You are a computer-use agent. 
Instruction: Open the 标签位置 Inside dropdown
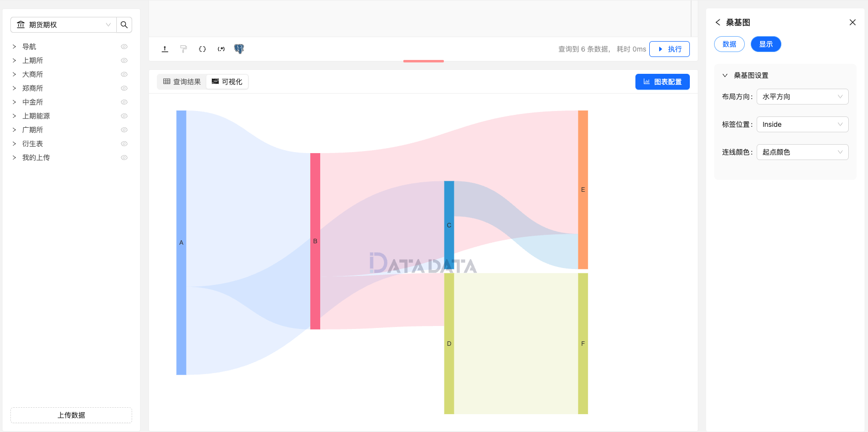[x=802, y=124]
